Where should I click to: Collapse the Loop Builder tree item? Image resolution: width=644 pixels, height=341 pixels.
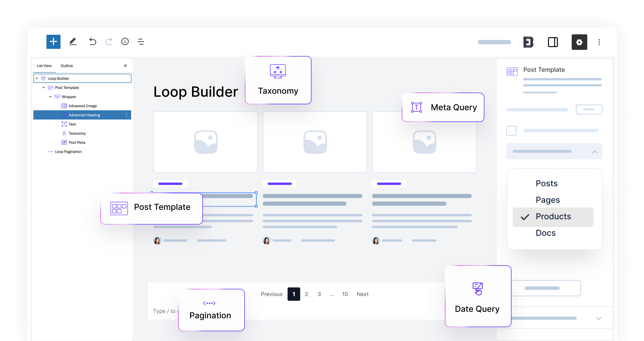37,78
